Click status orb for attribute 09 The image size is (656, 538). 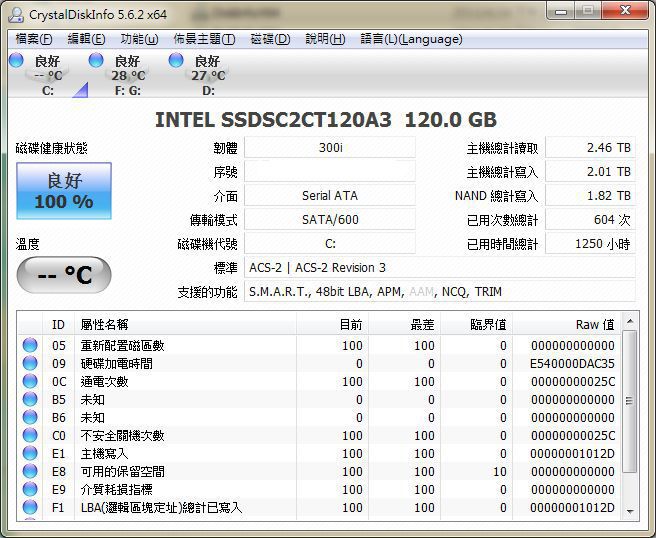tap(30, 363)
